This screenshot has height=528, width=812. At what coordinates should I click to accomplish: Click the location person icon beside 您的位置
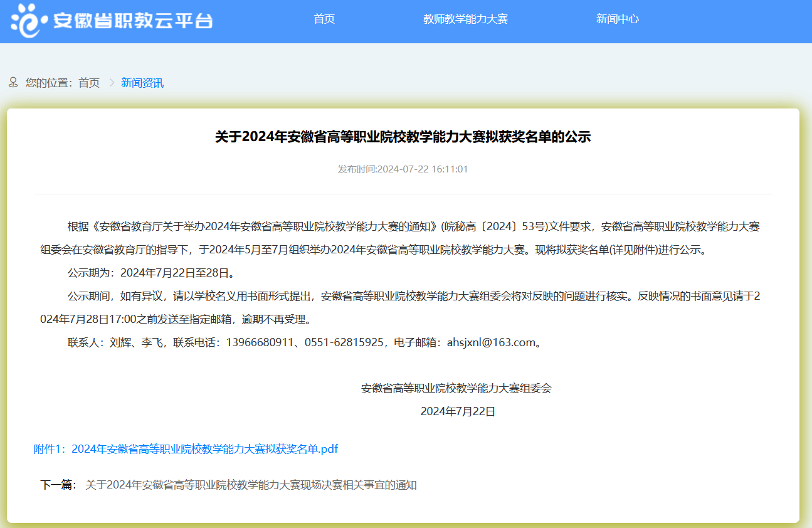click(x=13, y=82)
